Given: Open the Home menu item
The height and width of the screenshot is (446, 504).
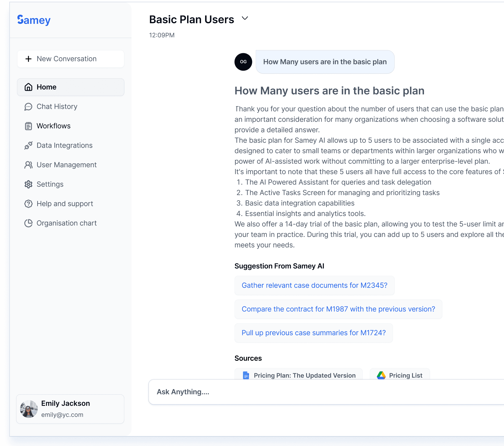Looking at the screenshot, I should [71, 87].
